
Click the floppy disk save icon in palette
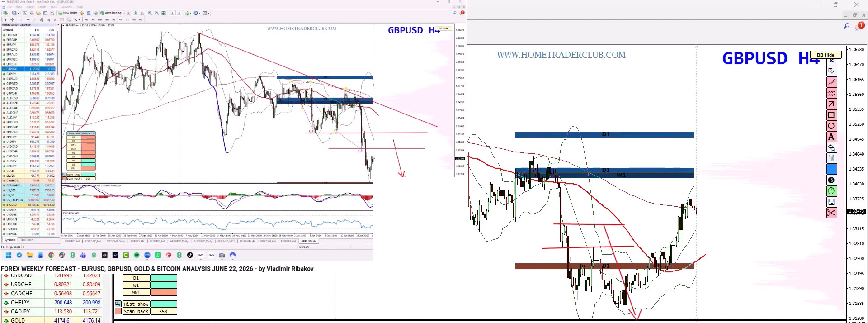pyautogui.click(x=831, y=202)
